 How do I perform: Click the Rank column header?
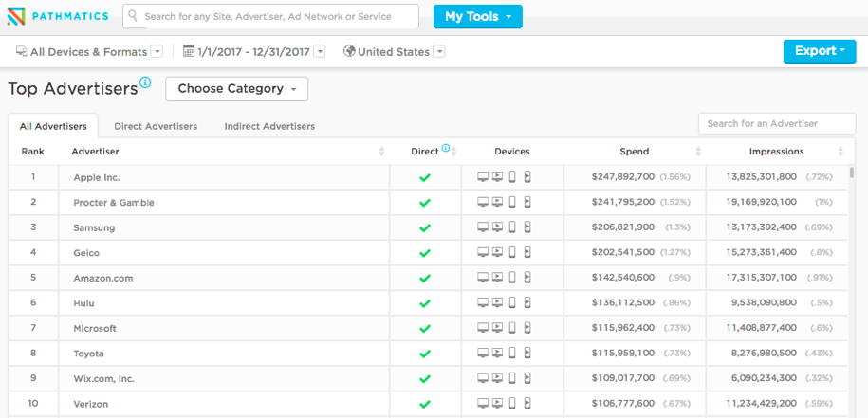32,152
